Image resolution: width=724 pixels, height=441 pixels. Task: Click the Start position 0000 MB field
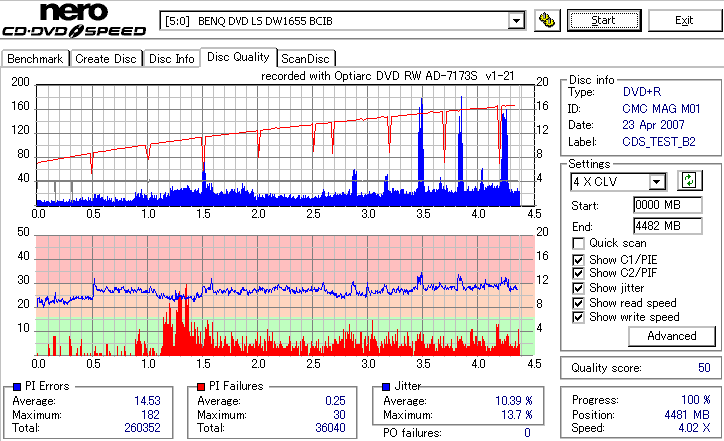tap(668, 205)
